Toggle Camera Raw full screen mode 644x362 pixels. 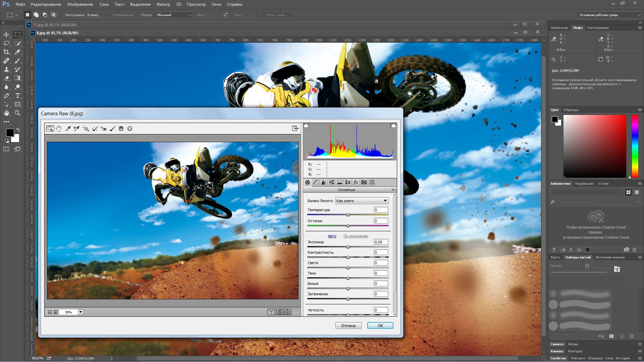coord(295,128)
